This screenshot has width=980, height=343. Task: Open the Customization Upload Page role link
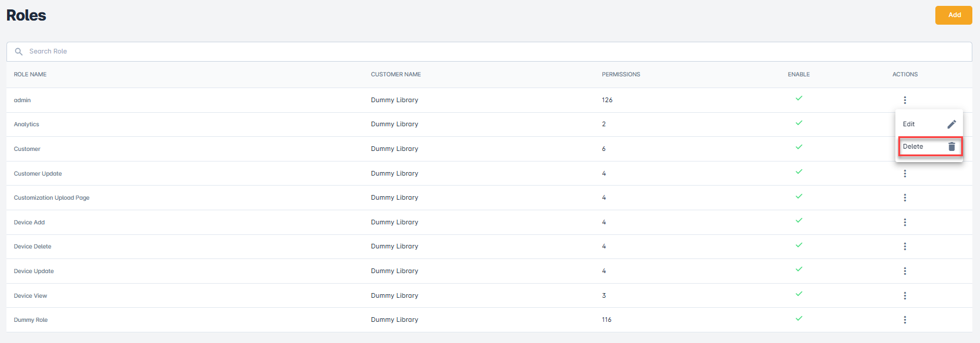tap(52, 198)
